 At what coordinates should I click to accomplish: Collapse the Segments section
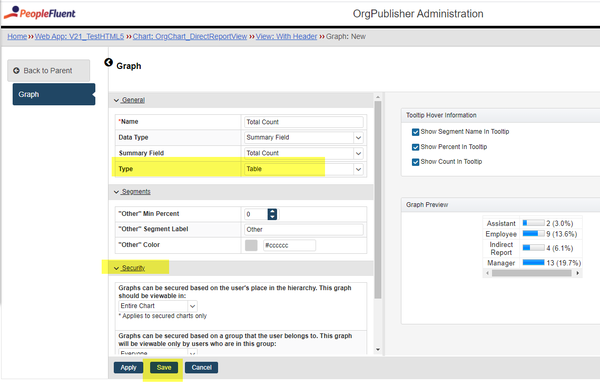[x=132, y=192]
